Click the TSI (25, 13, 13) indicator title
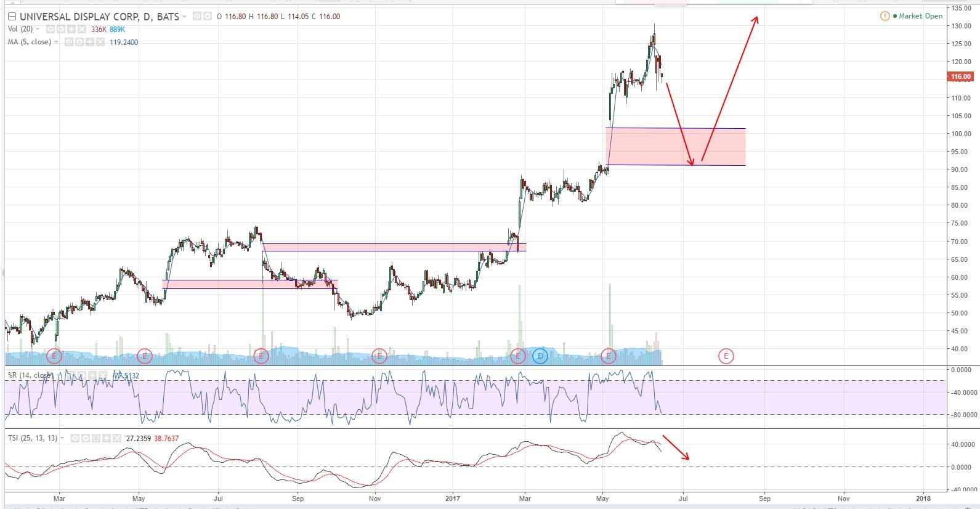 32,438
